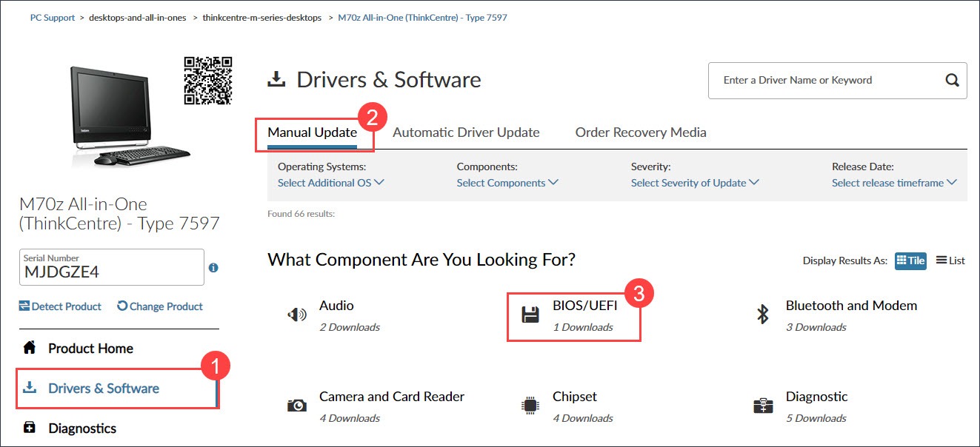This screenshot has width=980, height=447.
Task: Click the BIOS/UEFI floppy disk icon
Action: [x=530, y=314]
